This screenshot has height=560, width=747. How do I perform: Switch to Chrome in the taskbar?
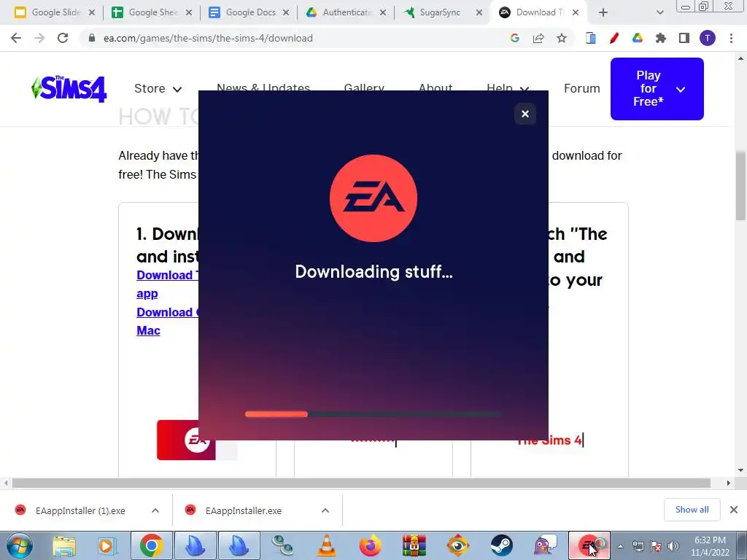point(152,545)
